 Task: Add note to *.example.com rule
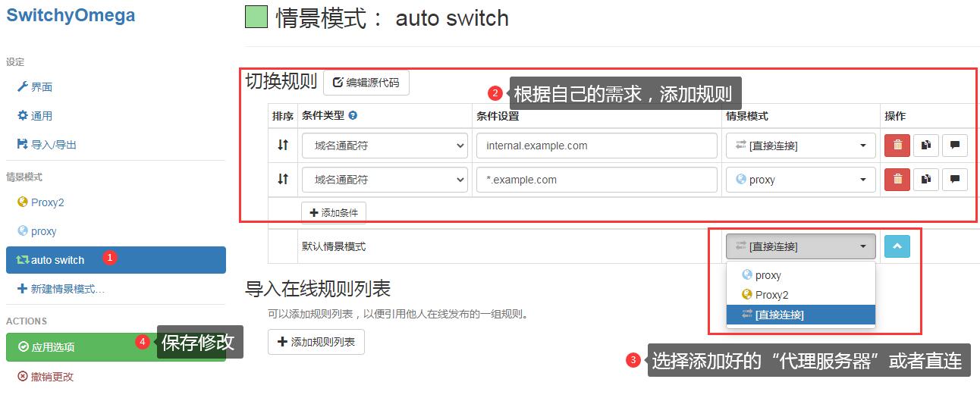pos(955,180)
